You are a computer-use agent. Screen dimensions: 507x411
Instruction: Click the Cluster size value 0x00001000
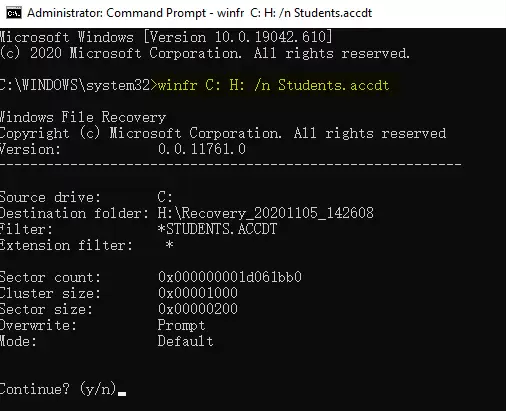click(x=198, y=293)
